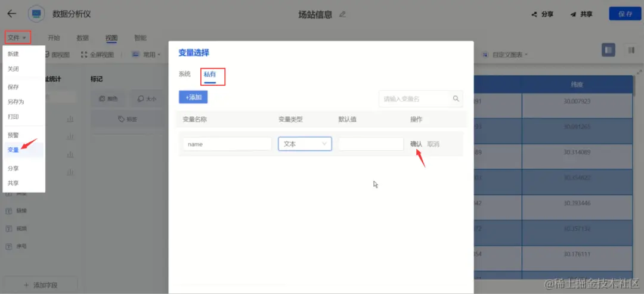The width and height of the screenshot is (644, 294).
Task: Click the default value input field
Action: coord(371,144)
